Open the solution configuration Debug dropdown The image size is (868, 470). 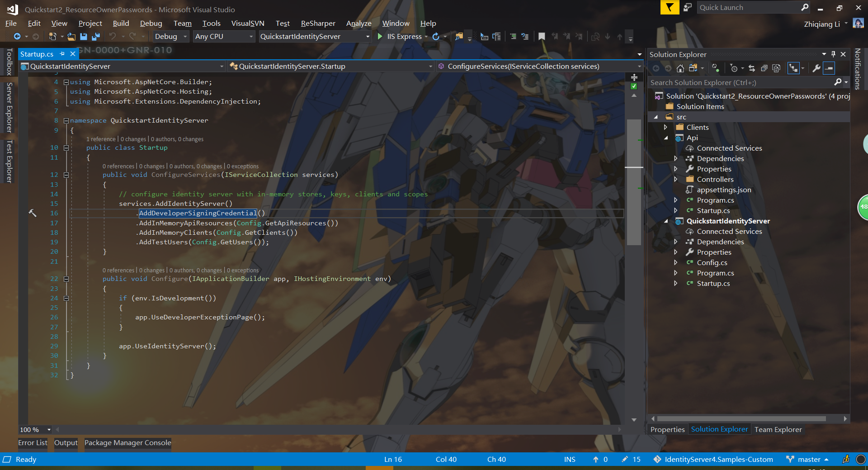click(x=170, y=37)
